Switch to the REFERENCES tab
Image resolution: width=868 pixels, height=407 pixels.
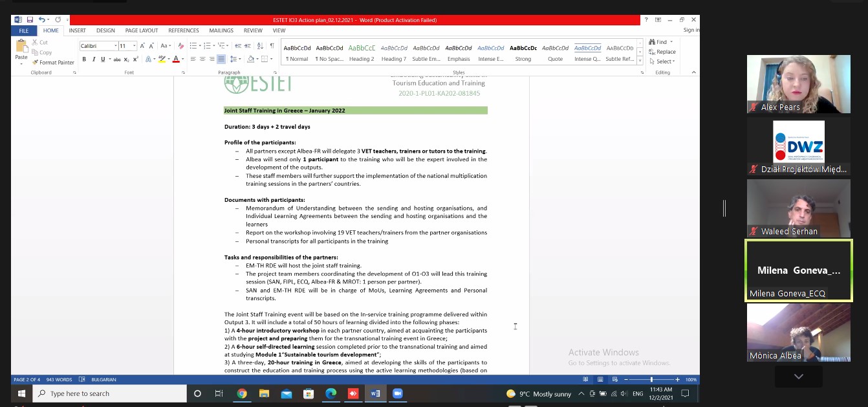point(184,30)
